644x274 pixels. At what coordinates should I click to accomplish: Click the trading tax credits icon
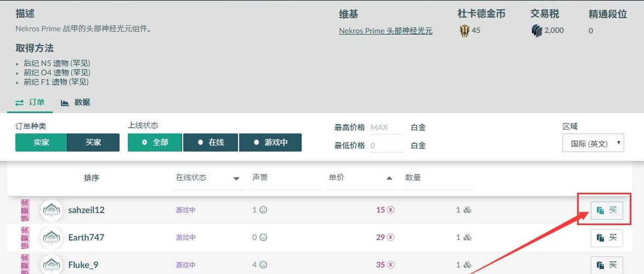click(536, 31)
